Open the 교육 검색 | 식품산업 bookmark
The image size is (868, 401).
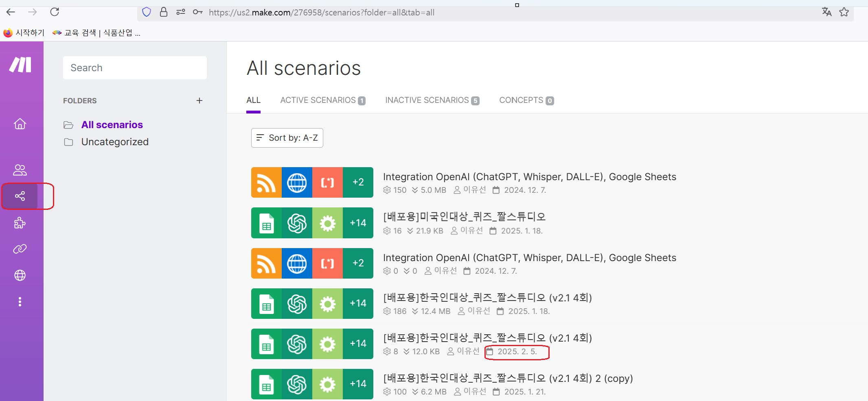coord(97,33)
